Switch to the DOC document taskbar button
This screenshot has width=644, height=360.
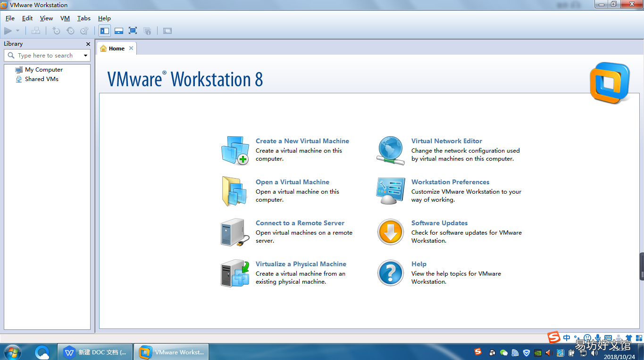pyautogui.click(x=95, y=352)
